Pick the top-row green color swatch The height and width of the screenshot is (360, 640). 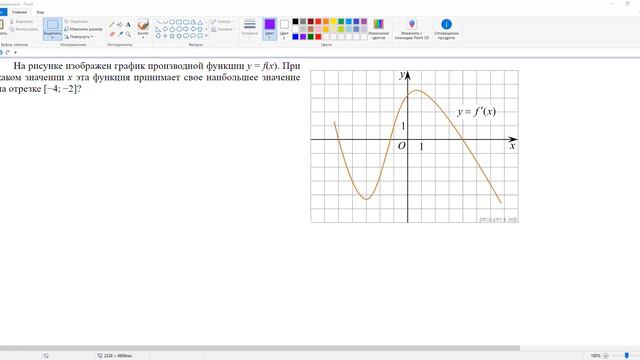pos(341,21)
